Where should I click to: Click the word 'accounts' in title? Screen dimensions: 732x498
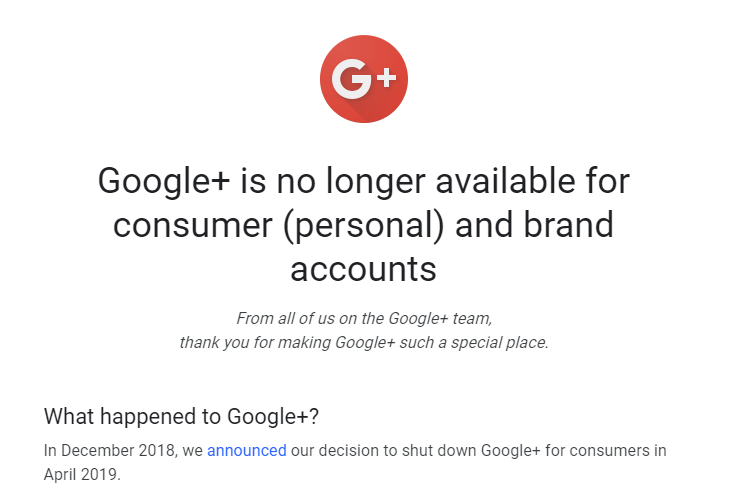363,270
